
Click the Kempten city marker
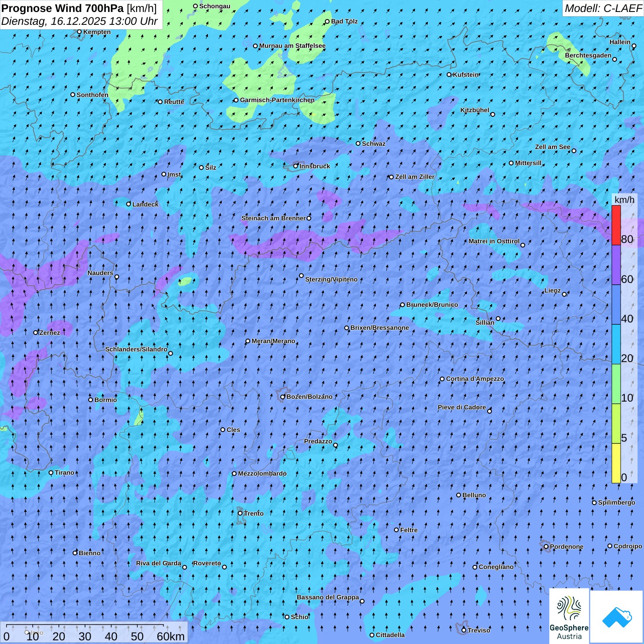click(79, 32)
